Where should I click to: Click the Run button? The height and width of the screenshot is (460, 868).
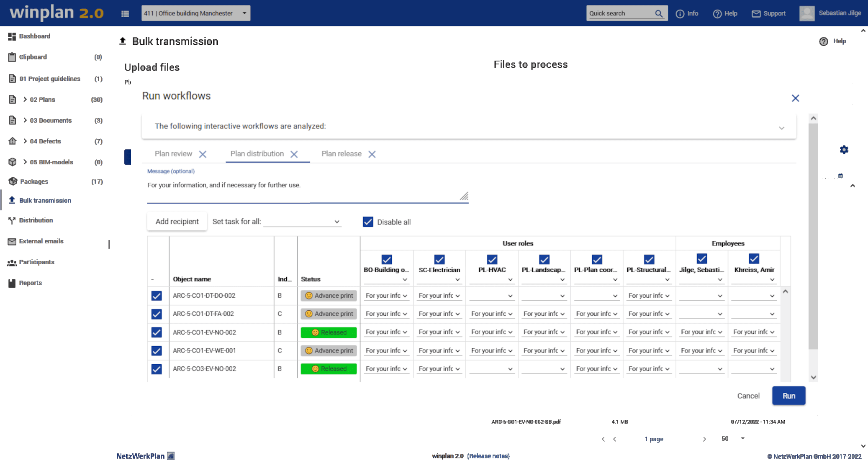tap(788, 396)
